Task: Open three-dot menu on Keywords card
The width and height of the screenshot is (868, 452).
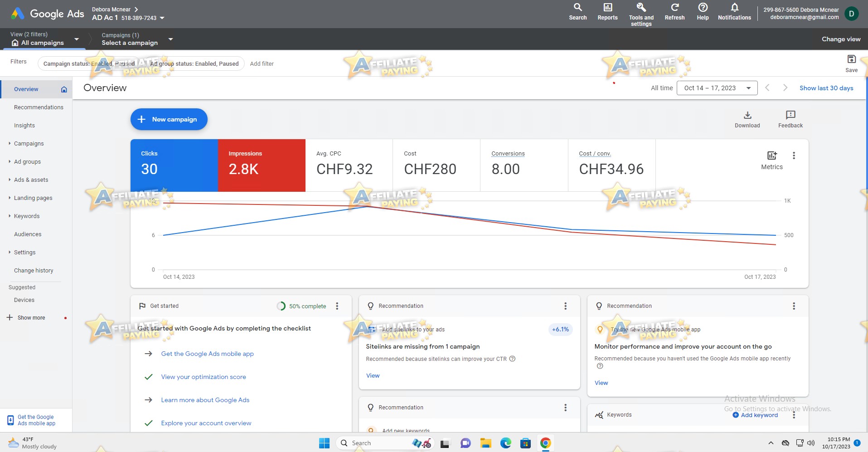Action: click(x=794, y=415)
